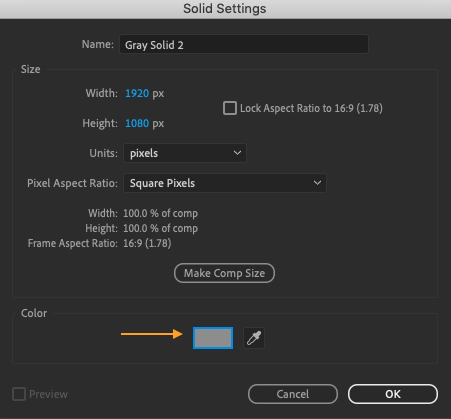Click the Make Comp Size button
The width and height of the screenshot is (451, 419).
coord(224,273)
